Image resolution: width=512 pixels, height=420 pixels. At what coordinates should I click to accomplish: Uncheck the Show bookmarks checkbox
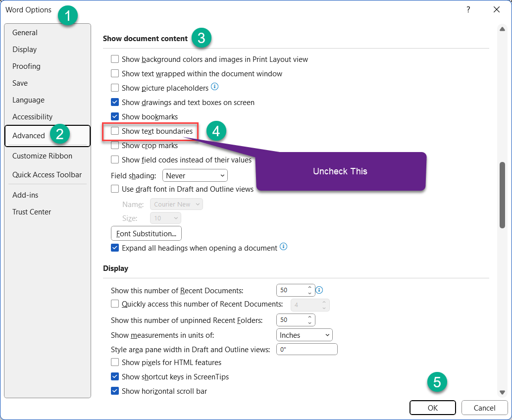point(115,116)
